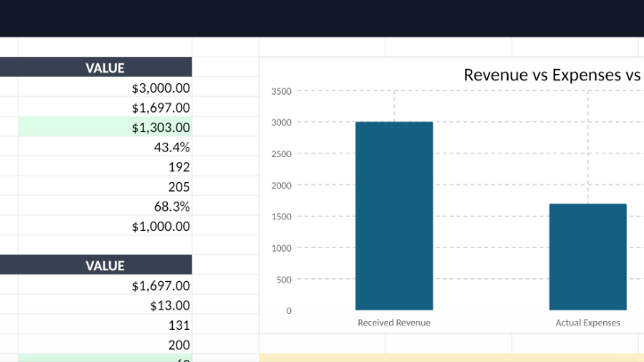The width and height of the screenshot is (644, 362).
Task: Click the 0 label on chart axis
Action: 289,311
